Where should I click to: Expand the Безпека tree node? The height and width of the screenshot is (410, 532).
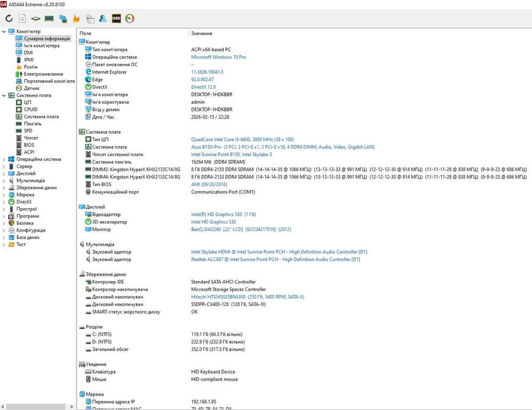[4, 223]
